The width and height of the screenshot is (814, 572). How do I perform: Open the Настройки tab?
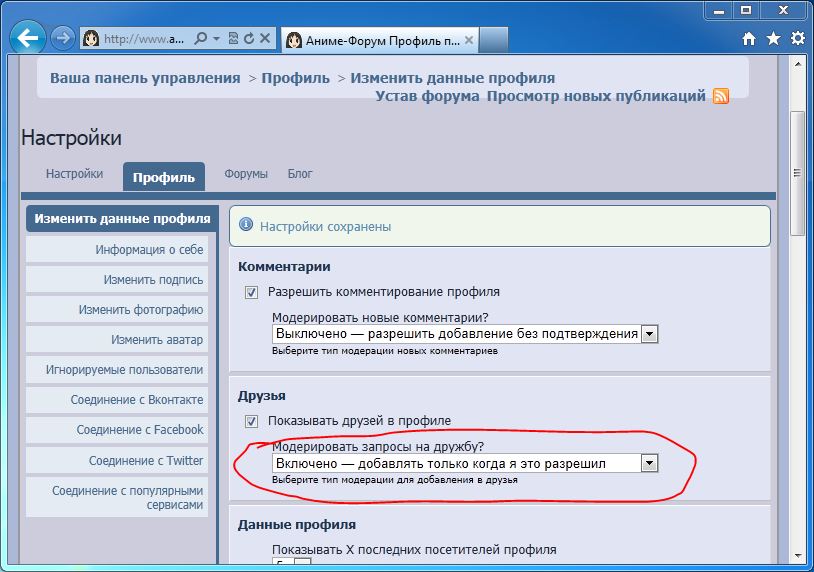pyautogui.click(x=74, y=174)
